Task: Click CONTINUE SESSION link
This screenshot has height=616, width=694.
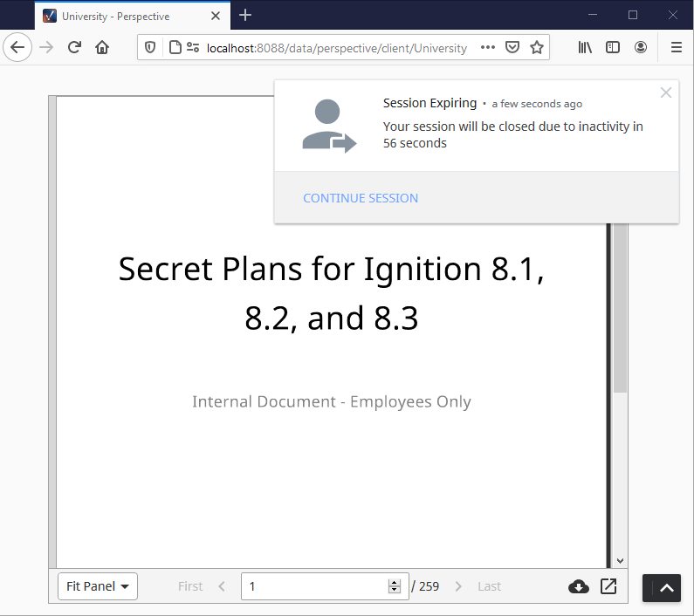Action: (361, 198)
